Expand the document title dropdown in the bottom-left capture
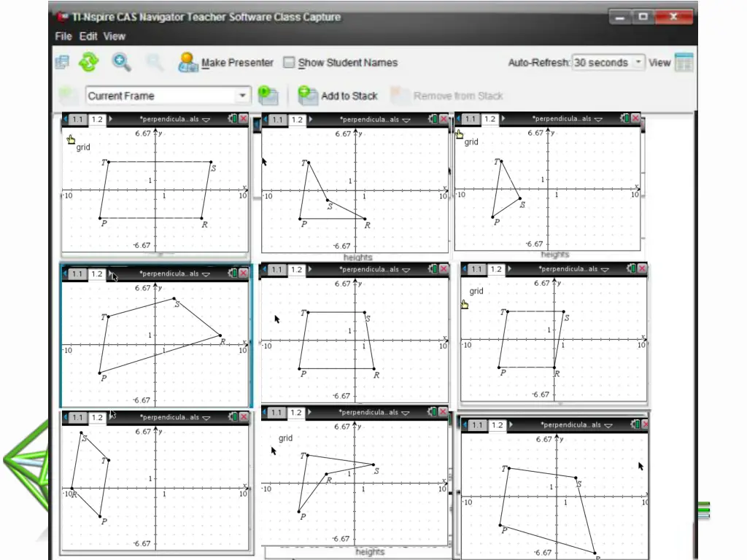The height and width of the screenshot is (560, 747). pos(206,418)
